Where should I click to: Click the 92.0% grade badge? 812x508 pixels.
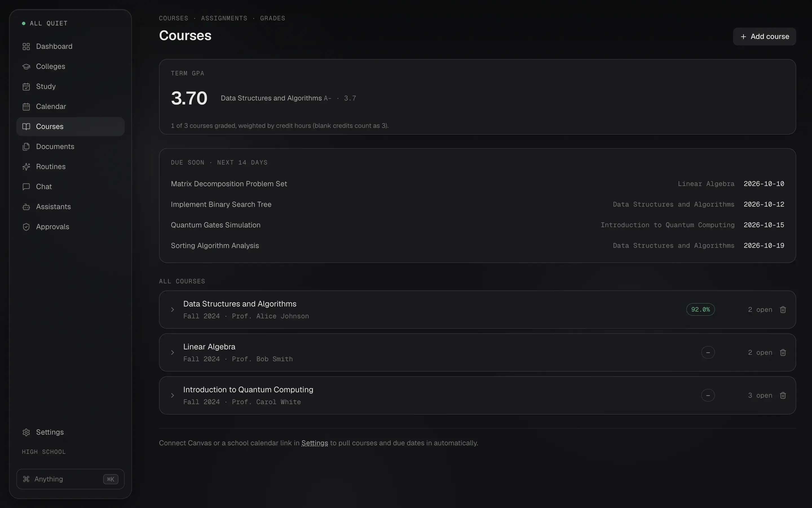click(701, 309)
